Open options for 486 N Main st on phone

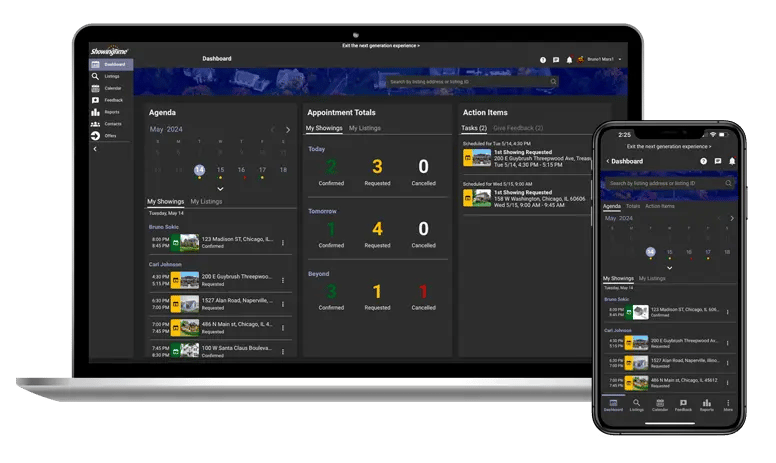point(728,383)
